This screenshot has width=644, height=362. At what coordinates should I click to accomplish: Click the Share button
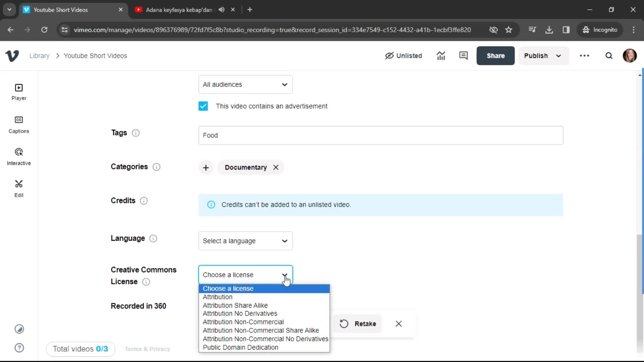click(x=496, y=56)
